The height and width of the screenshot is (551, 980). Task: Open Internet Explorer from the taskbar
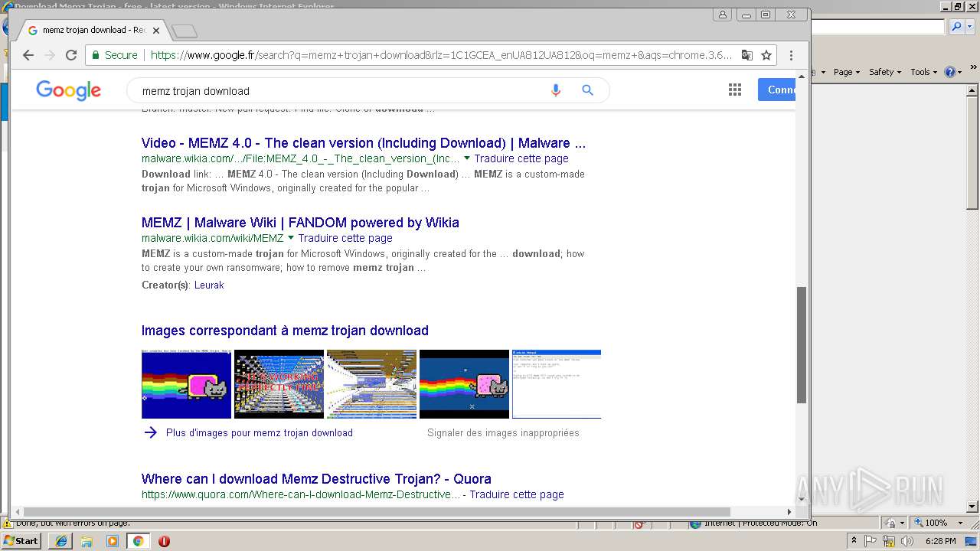pos(61,541)
